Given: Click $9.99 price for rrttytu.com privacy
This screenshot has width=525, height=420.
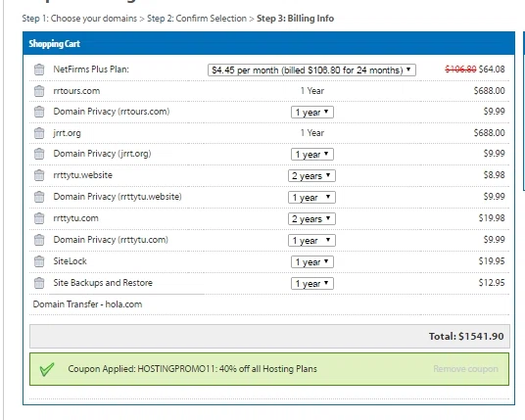Looking at the screenshot, I should [495, 240].
